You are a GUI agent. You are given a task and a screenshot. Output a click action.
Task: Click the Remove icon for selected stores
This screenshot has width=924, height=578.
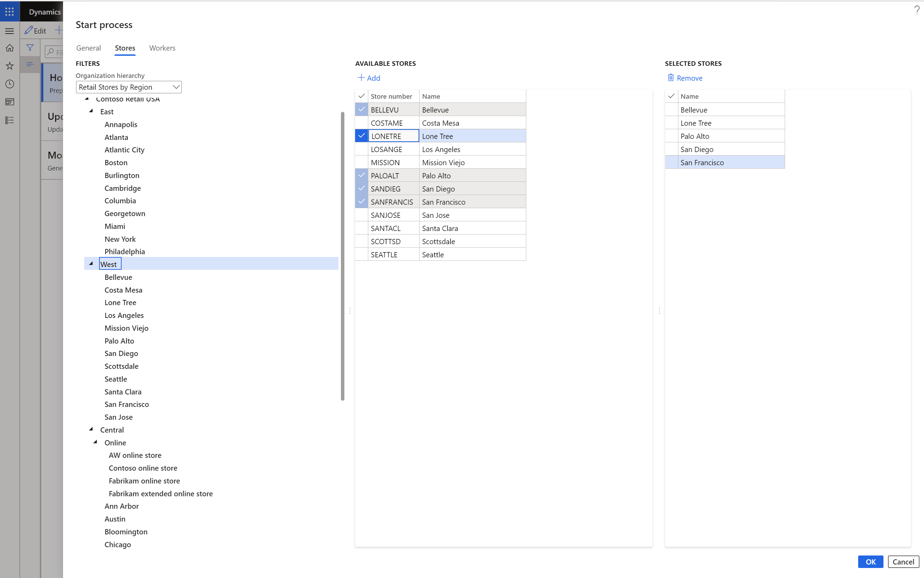[671, 78]
